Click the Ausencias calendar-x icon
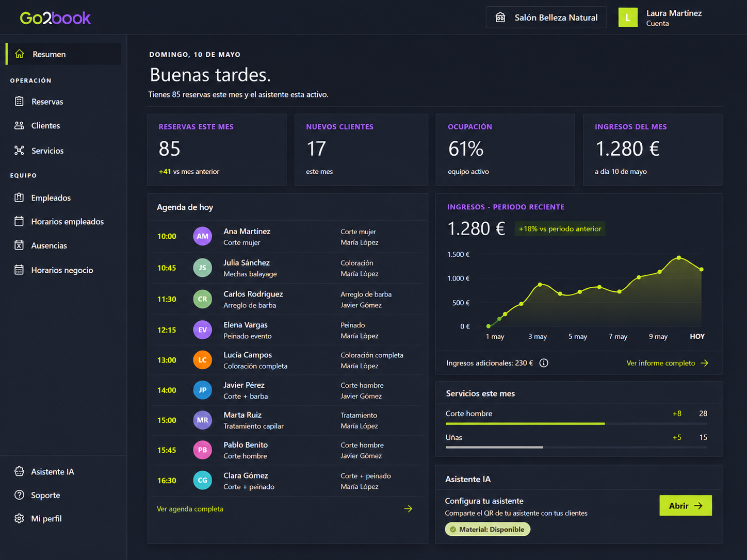This screenshot has height=560, width=747. coord(19,245)
